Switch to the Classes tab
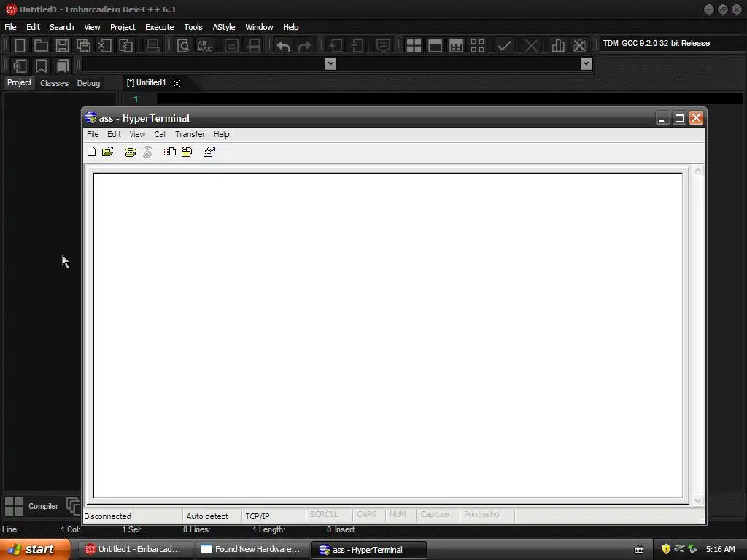Viewport: 747px width, 560px height. [54, 83]
